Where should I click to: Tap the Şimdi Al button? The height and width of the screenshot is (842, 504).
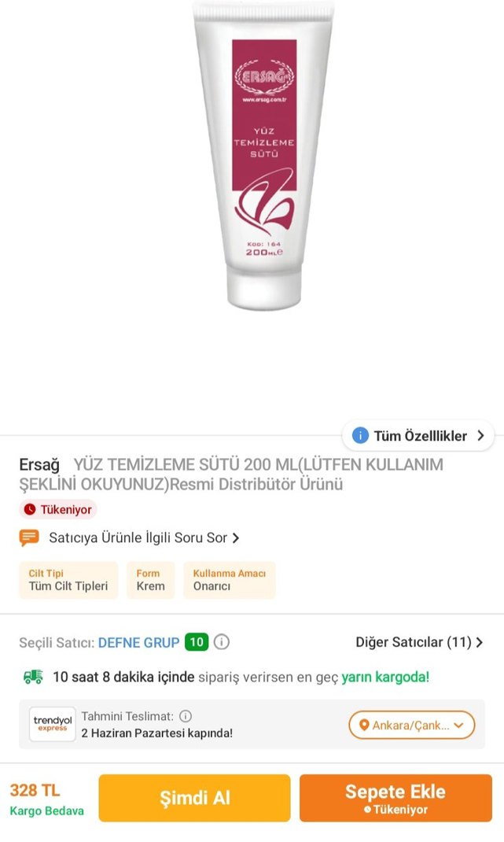click(x=194, y=798)
